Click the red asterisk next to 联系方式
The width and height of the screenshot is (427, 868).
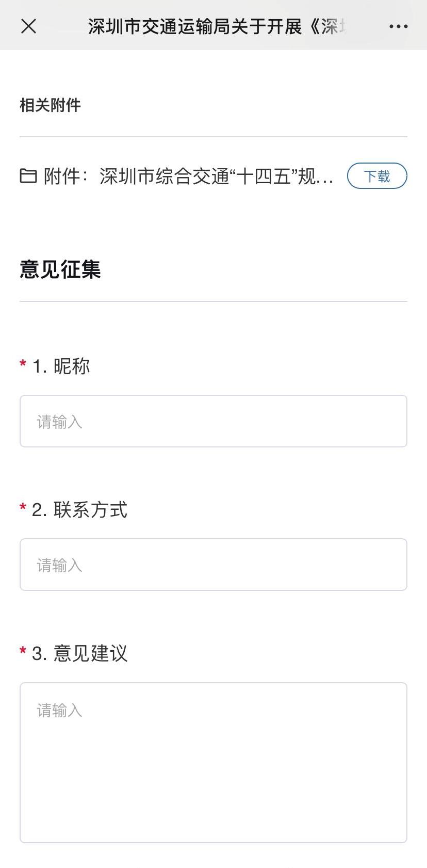click(x=23, y=508)
